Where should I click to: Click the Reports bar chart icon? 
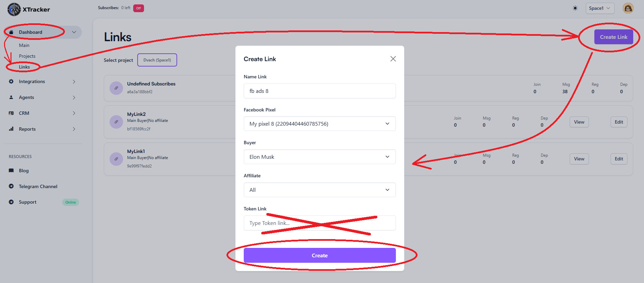(11, 129)
